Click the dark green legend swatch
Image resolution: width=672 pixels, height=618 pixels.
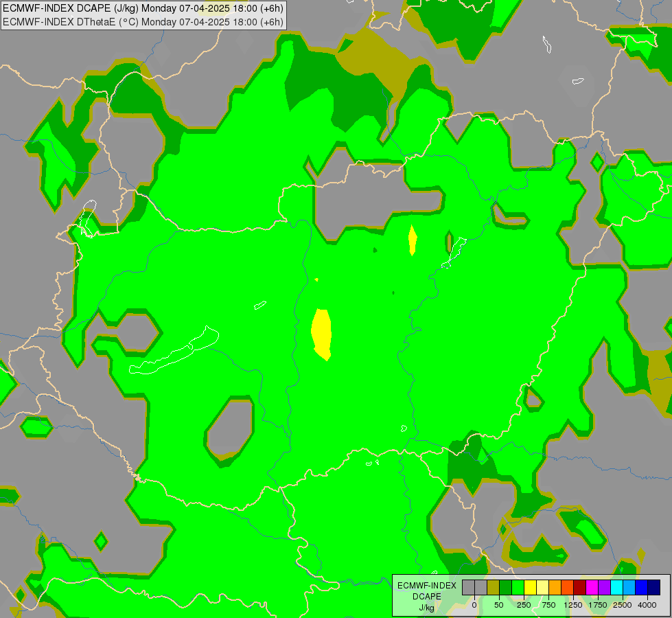505,588
